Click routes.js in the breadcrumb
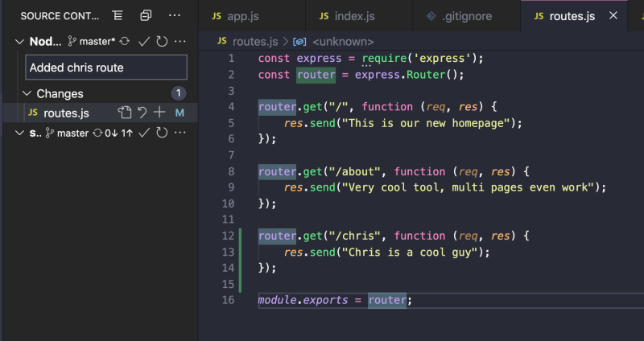644x341 pixels. point(255,42)
